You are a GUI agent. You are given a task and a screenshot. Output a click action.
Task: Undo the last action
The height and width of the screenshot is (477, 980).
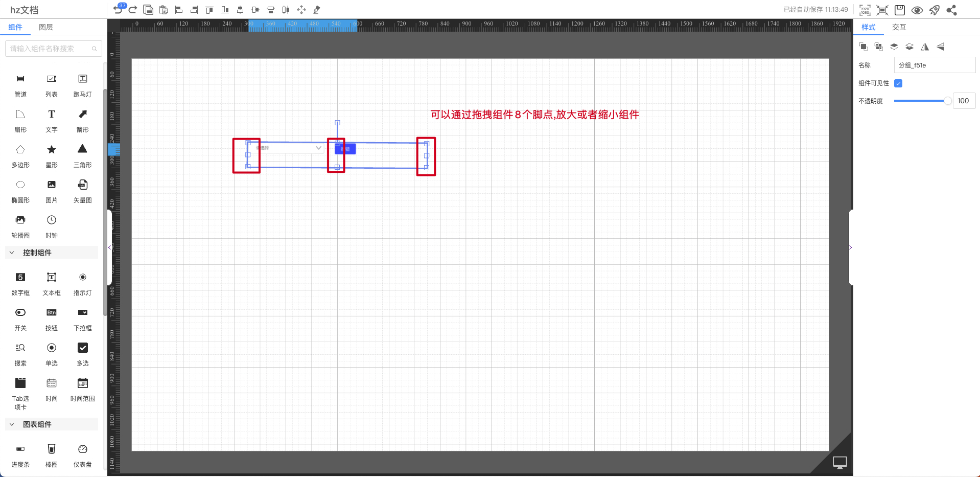pos(118,10)
